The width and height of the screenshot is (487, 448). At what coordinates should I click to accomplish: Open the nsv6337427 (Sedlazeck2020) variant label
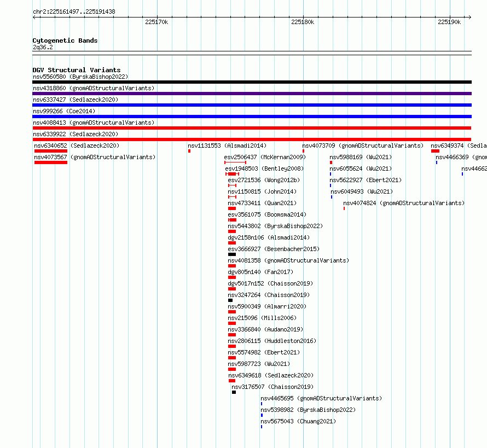76,100
